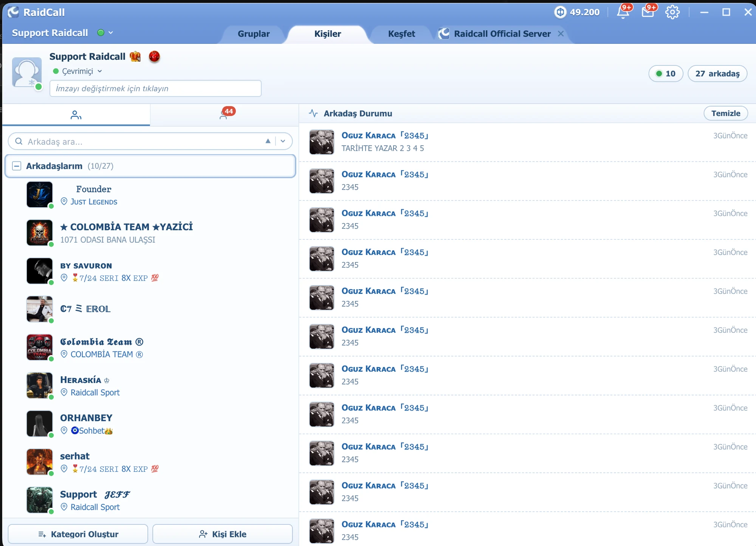The width and height of the screenshot is (756, 546).
Task: Open the coin balance 49.200 icon
Action: coord(560,12)
